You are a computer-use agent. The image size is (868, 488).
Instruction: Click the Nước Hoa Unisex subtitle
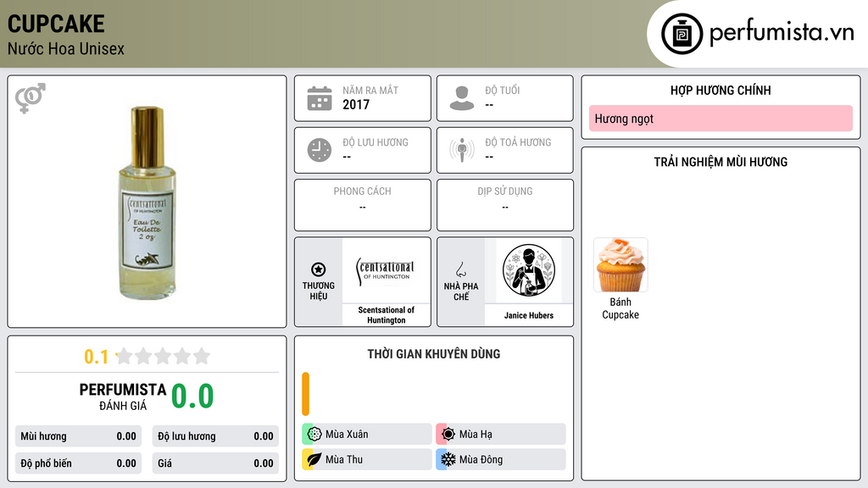pos(66,48)
